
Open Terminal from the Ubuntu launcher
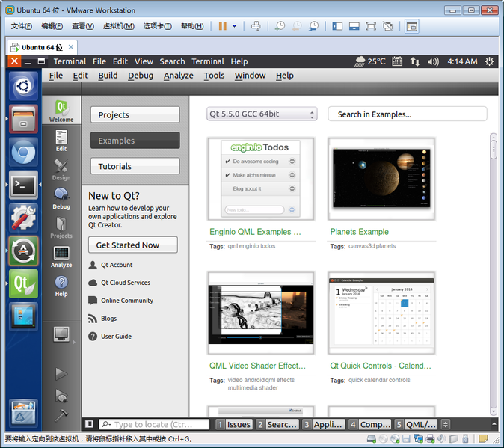(x=23, y=185)
